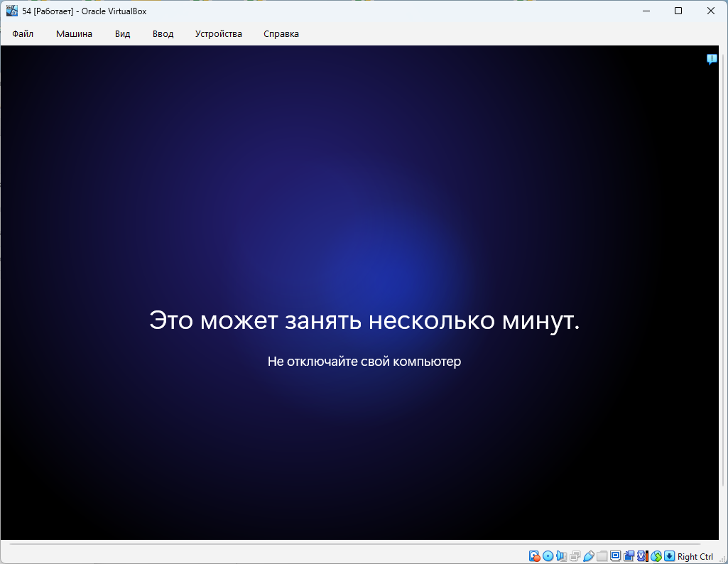Image resolution: width=728 pixels, height=564 pixels.
Task: Click the audio indicator in status bar
Action: coord(561,556)
